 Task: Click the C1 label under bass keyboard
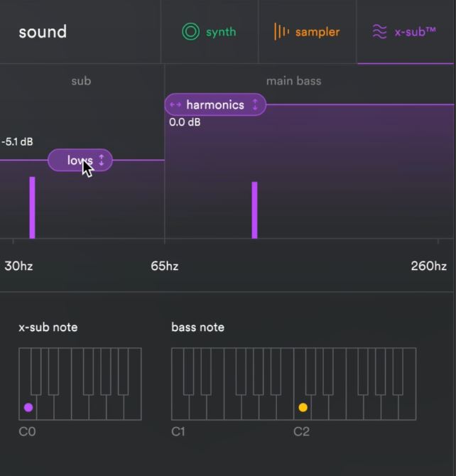pos(178,431)
